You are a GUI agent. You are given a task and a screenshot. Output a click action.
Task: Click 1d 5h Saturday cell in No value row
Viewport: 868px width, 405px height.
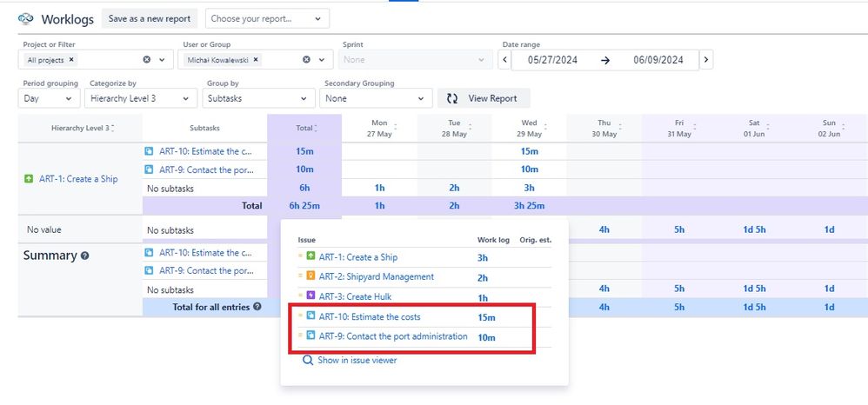click(755, 229)
